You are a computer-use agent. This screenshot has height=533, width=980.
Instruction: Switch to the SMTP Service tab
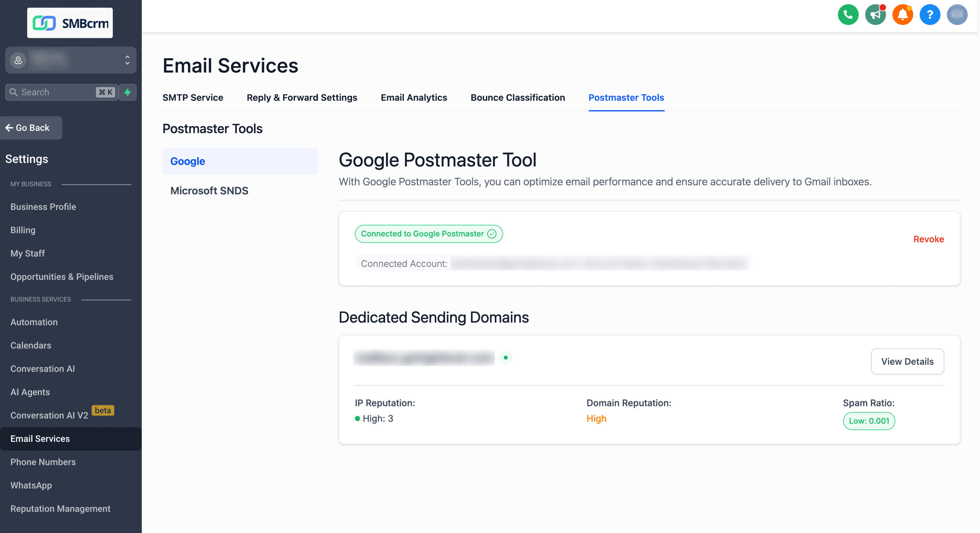[193, 98]
